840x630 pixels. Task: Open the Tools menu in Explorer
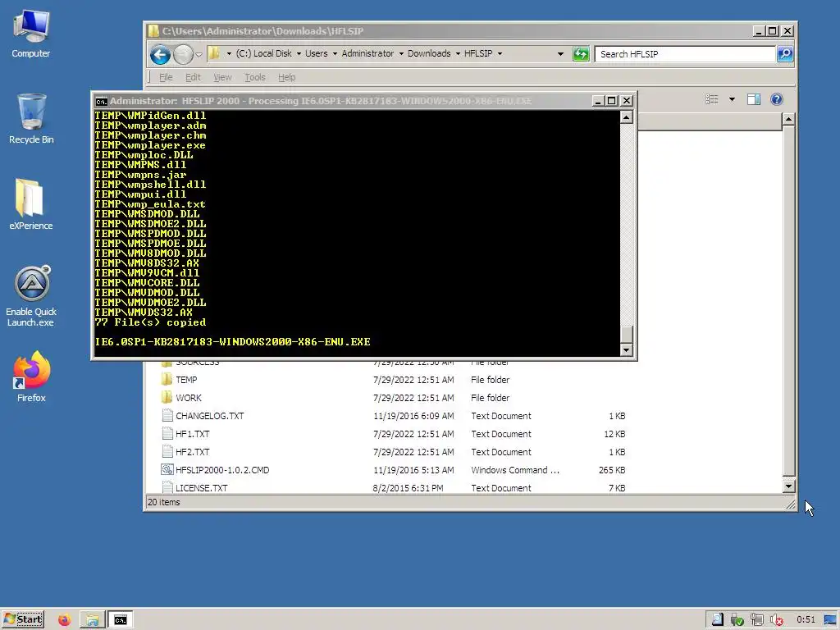[x=255, y=77]
